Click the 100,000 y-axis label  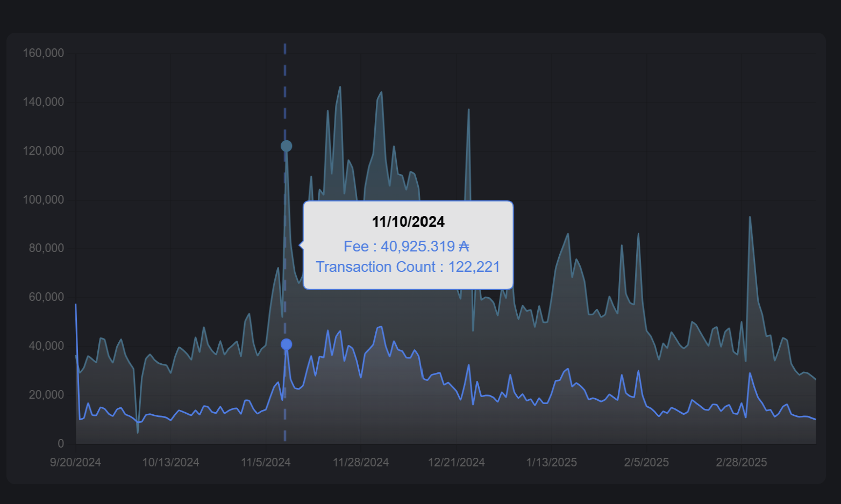pos(43,200)
